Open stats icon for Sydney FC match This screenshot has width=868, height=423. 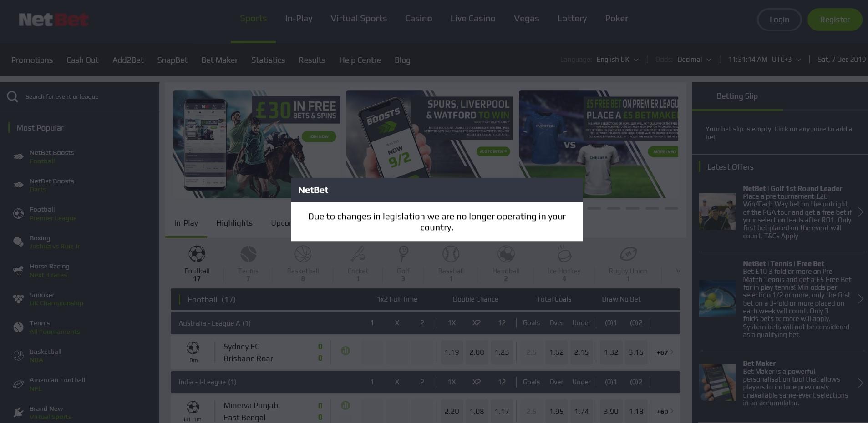345,351
